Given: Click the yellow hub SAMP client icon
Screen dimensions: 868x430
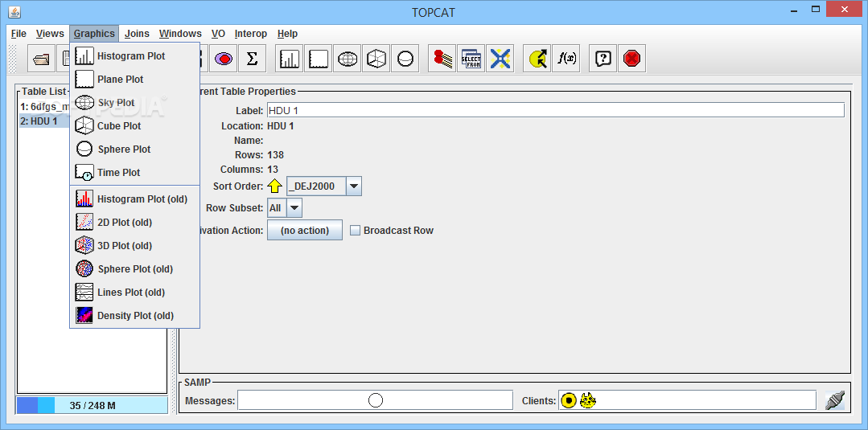Looking at the screenshot, I should click(569, 400).
